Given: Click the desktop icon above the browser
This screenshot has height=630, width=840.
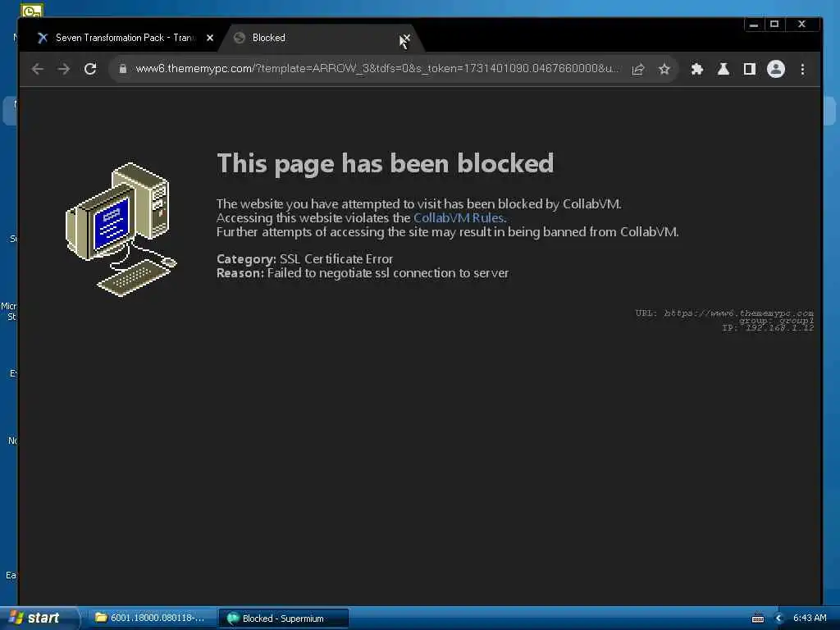Looking at the screenshot, I should (x=32, y=10).
